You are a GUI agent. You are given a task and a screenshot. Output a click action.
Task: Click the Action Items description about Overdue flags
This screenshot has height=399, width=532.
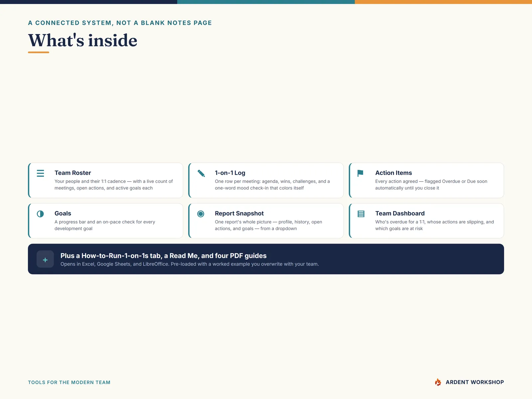coord(431,185)
